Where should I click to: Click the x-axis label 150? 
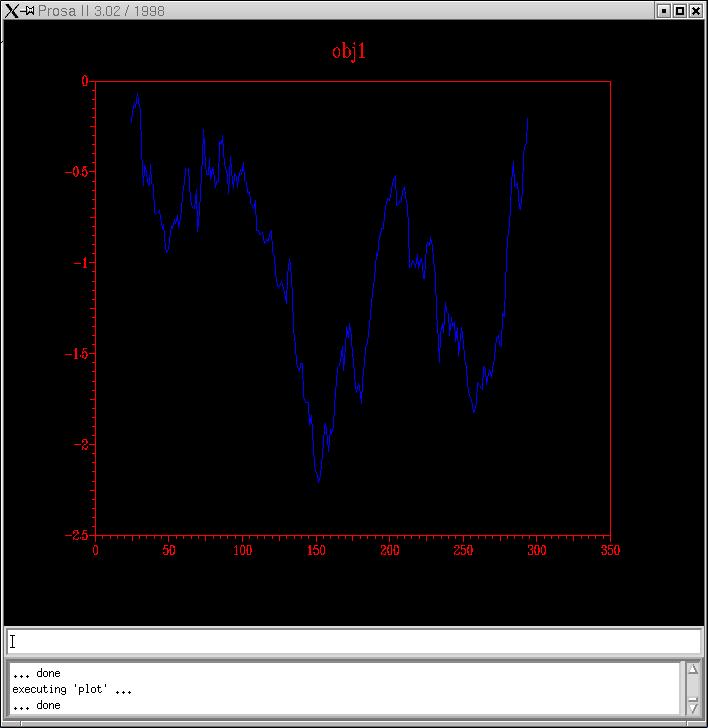pyautogui.click(x=316, y=551)
